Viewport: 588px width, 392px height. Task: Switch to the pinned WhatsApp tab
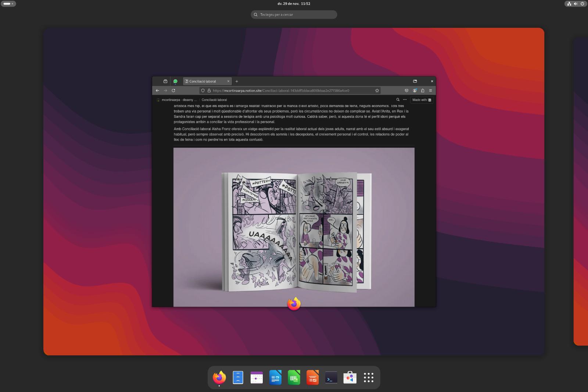(x=175, y=81)
